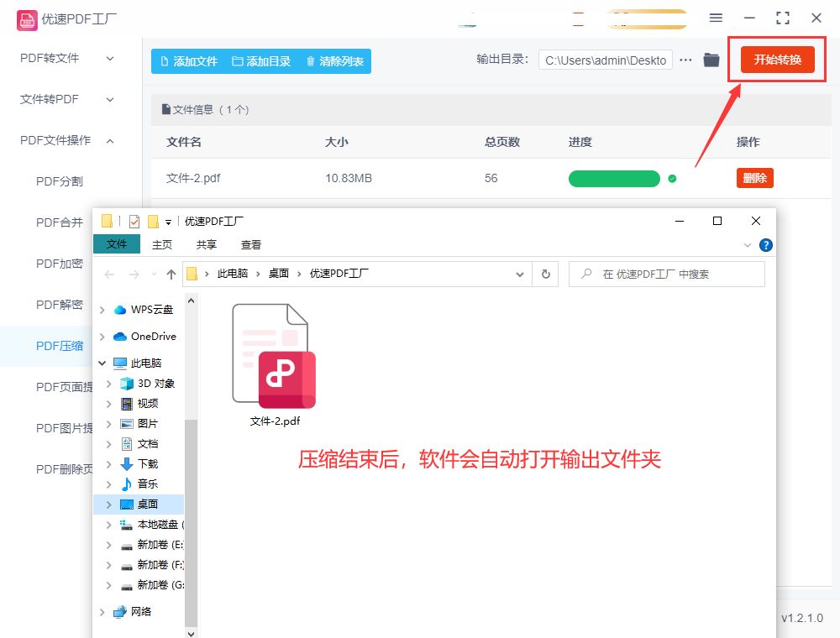840x638 pixels.
Task: Go up one folder level arrow
Action: (171, 275)
